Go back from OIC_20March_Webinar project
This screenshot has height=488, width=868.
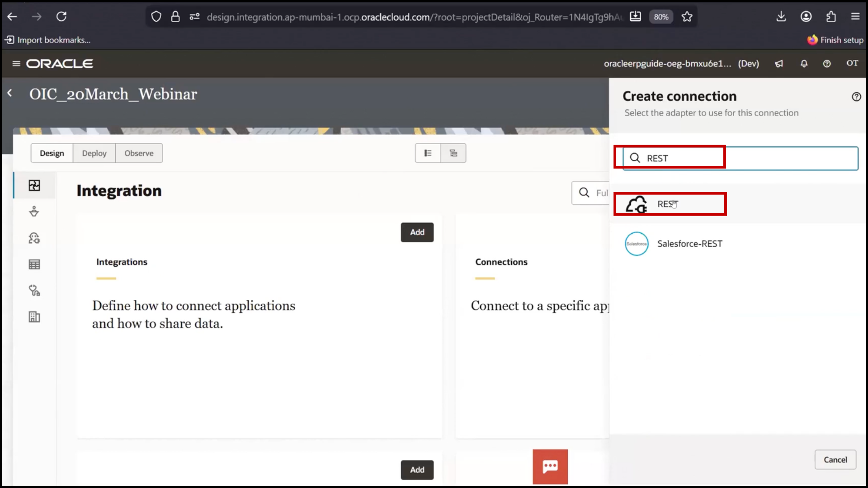pos(10,93)
